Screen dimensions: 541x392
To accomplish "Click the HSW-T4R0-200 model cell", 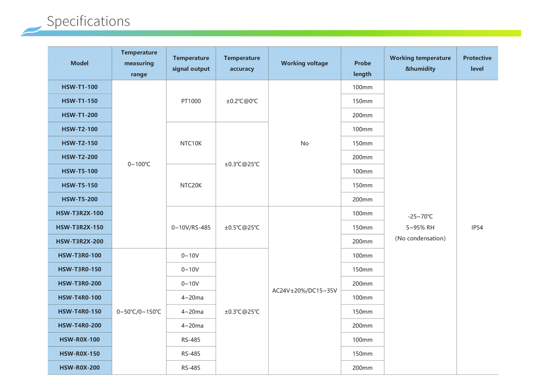I will 79,325.
